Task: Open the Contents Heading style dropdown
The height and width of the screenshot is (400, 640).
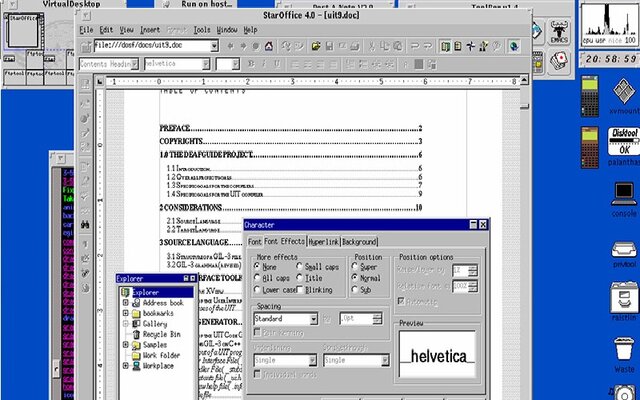Action: [135, 64]
